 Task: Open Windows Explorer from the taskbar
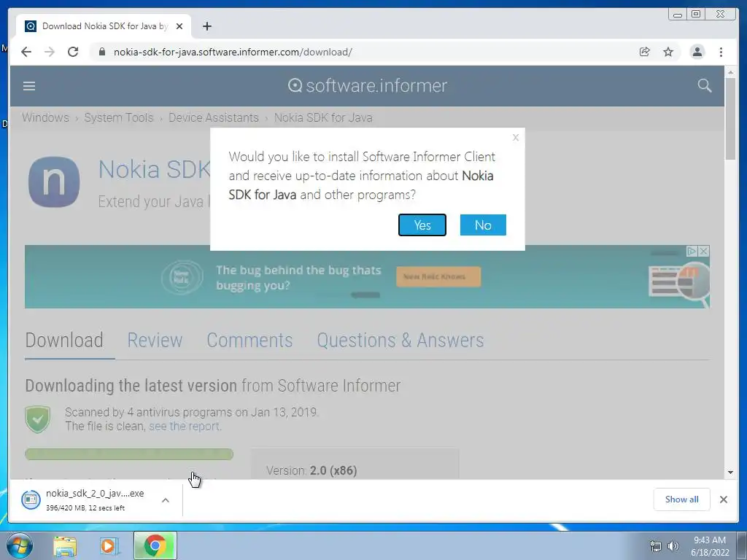point(65,546)
